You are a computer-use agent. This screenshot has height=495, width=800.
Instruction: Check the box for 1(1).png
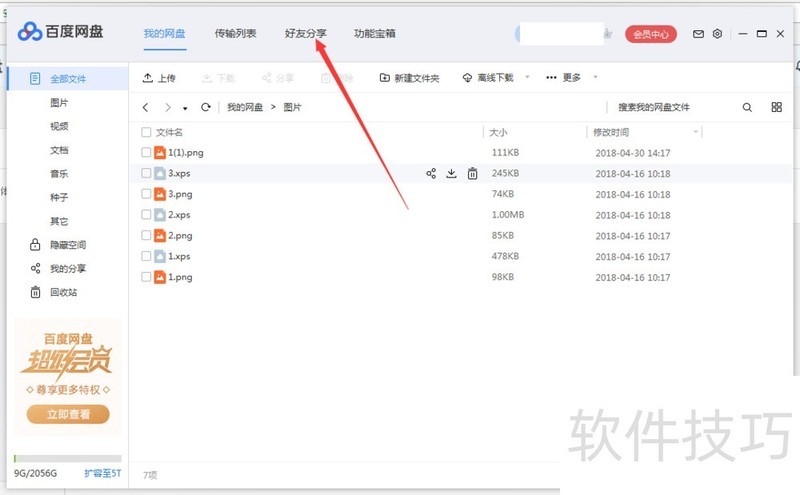point(146,153)
